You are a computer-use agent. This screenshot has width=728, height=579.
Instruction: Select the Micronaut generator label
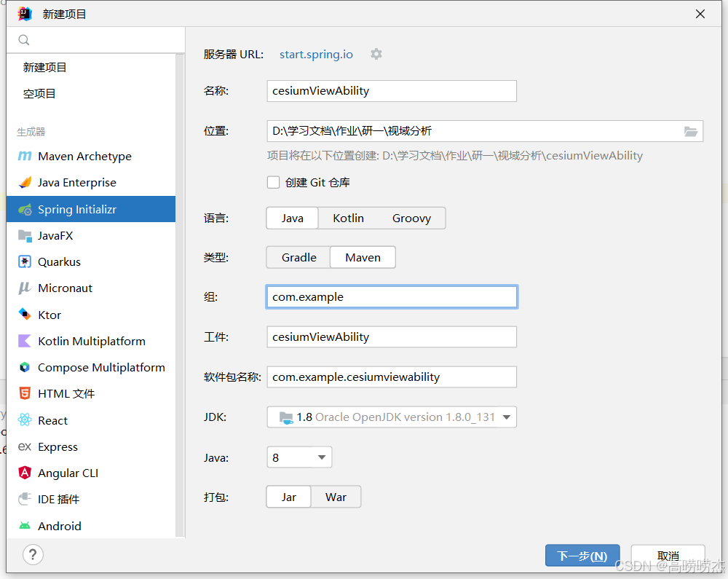(65, 288)
